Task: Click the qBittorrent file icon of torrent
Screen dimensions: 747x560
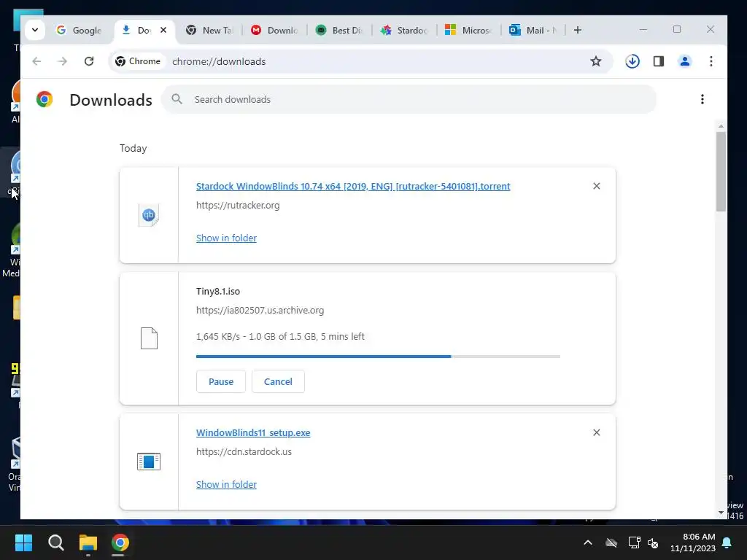Action: pos(149,215)
